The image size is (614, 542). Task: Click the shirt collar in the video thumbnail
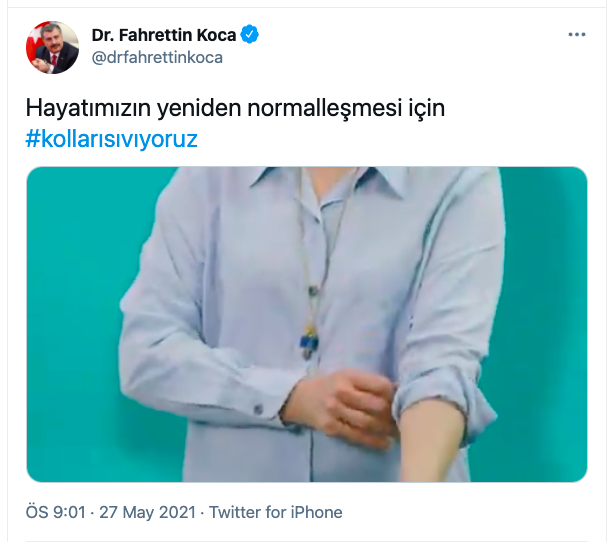pyautogui.click(x=329, y=182)
